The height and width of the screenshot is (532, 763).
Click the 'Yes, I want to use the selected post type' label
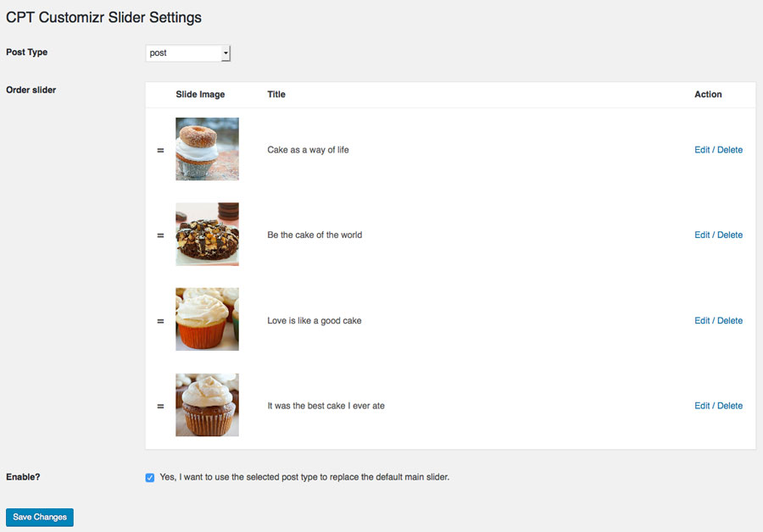tap(304, 477)
